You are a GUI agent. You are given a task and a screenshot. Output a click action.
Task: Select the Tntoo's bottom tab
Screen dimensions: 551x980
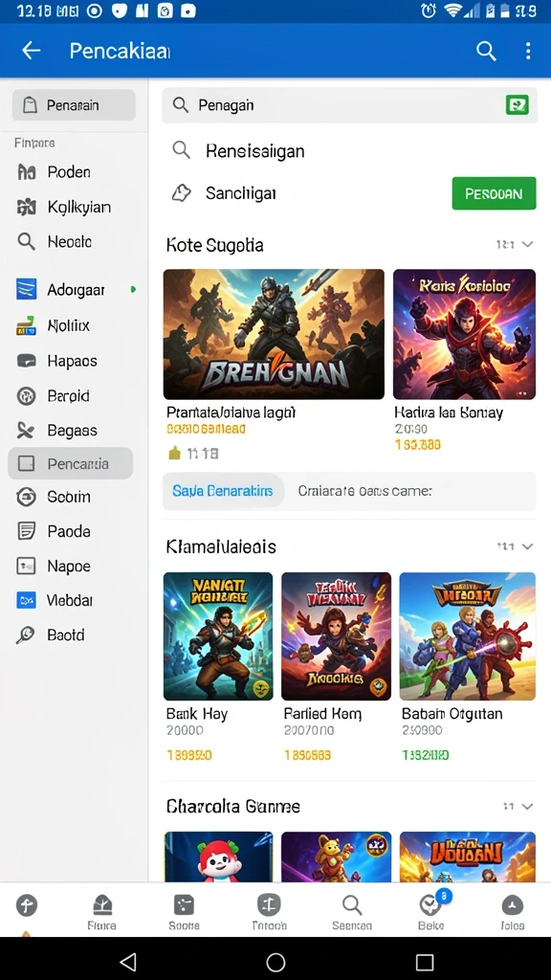point(269,912)
